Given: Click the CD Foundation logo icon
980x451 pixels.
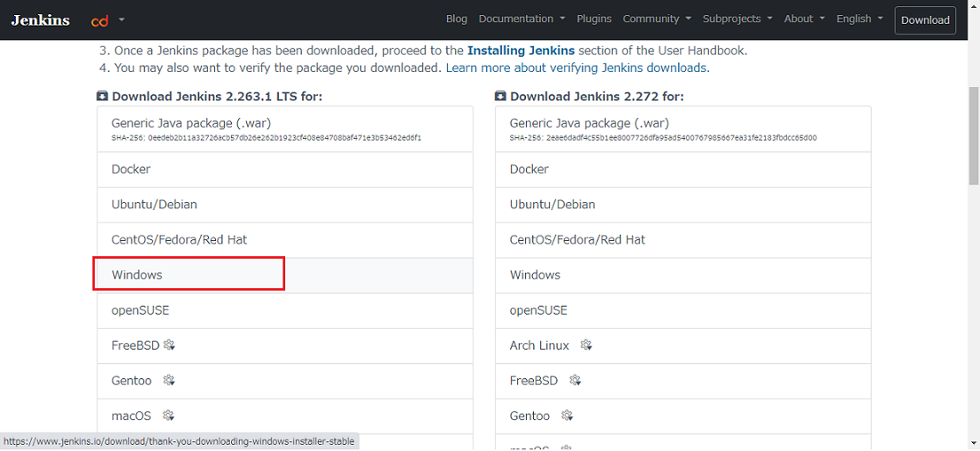Looking at the screenshot, I should 100,20.
